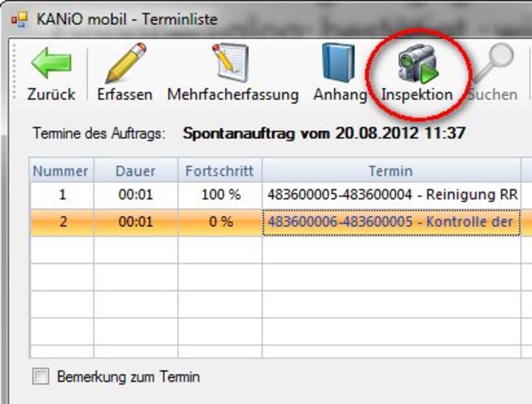Screen dimensions: 532x404
Task: Click Spontanauftrag vom 20.08.2012 title text
Action: (x=324, y=133)
